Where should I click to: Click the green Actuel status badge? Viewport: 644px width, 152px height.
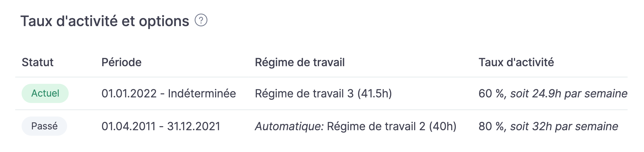coord(45,93)
